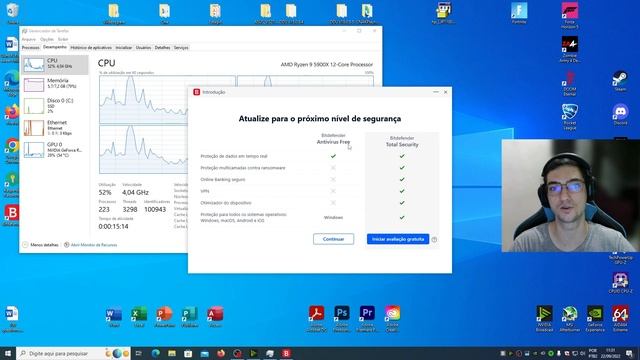Open AIDA64 Extreme shortcut
640x360 pixels.
click(x=620, y=318)
